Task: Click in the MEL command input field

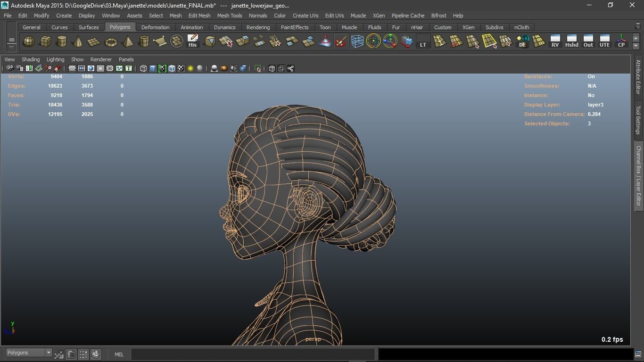Action: [x=254, y=354]
